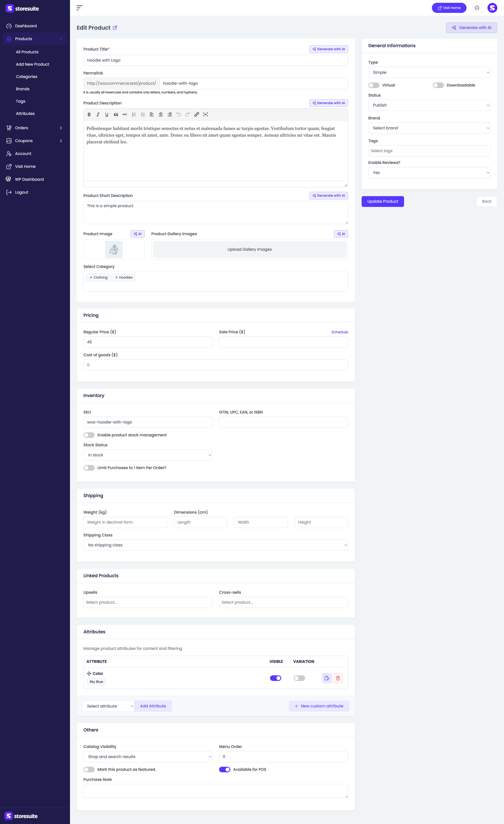Viewport: 504px width, 824px height.
Task: Insert a blockquote in description
Action: point(116,114)
